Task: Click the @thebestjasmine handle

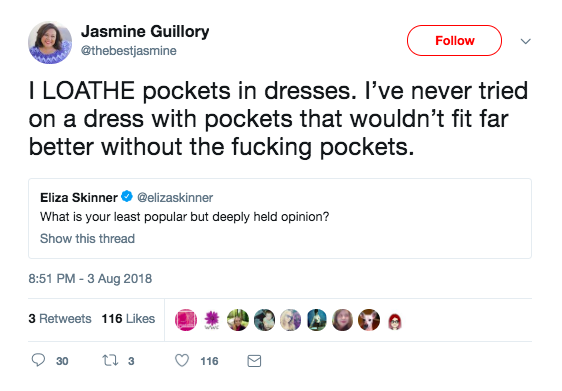Action: (129, 51)
